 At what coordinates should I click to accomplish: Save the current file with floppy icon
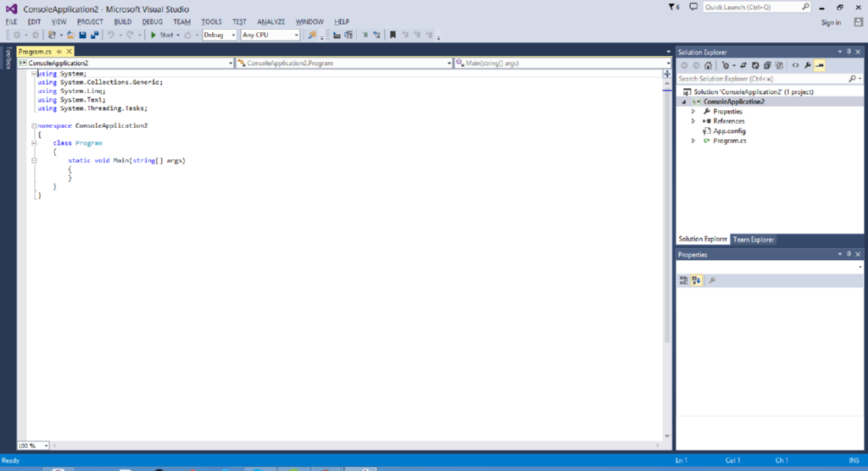[x=82, y=35]
